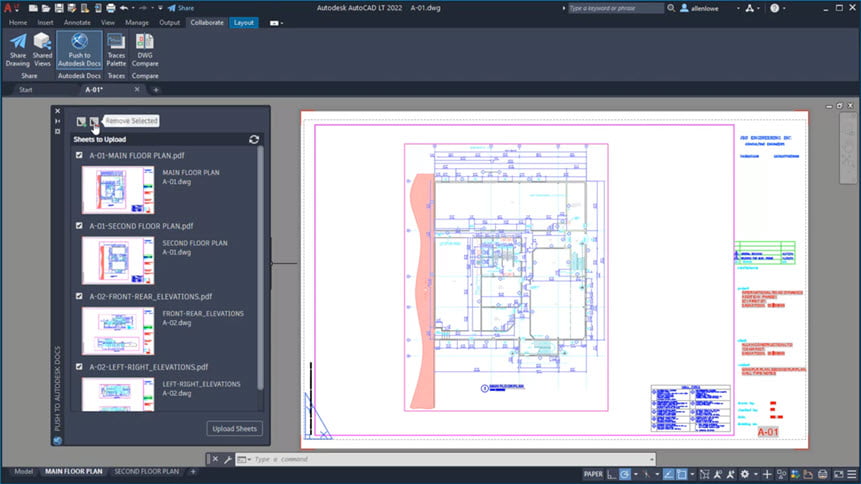Open the Undo history dropdown arrow

point(133,8)
